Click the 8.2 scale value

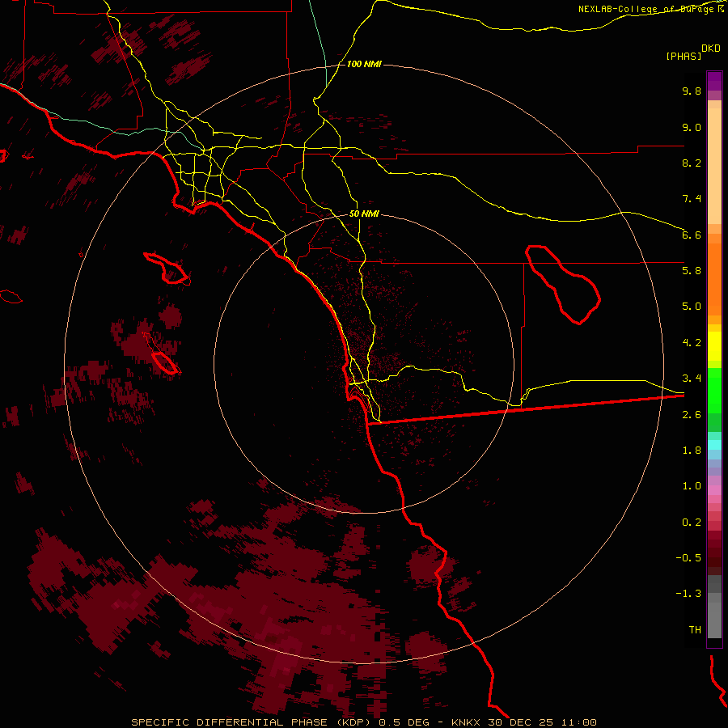click(x=692, y=163)
